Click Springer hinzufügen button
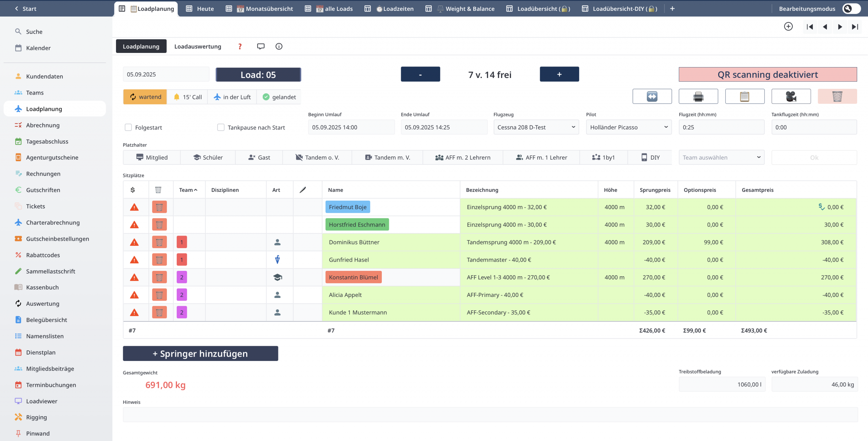The width and height of the screenshot is (868, 441). pyautogui.click(x=200, y=354)
